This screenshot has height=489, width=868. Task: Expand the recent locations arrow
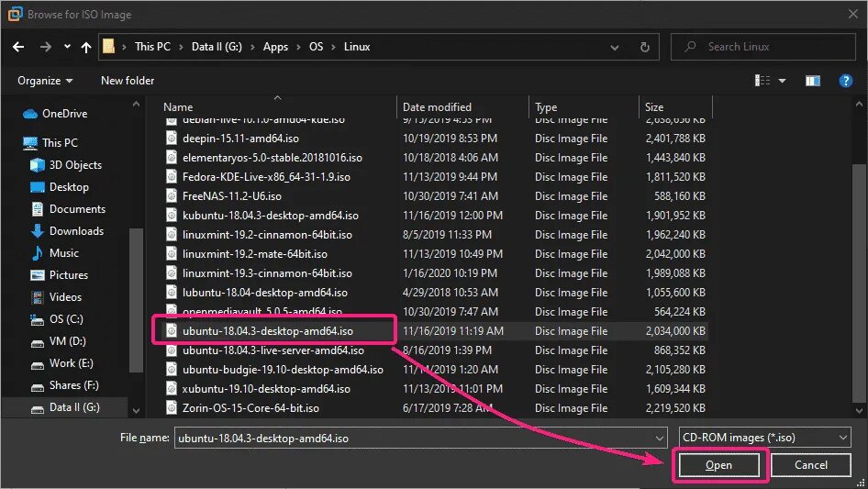click(67, 47)
